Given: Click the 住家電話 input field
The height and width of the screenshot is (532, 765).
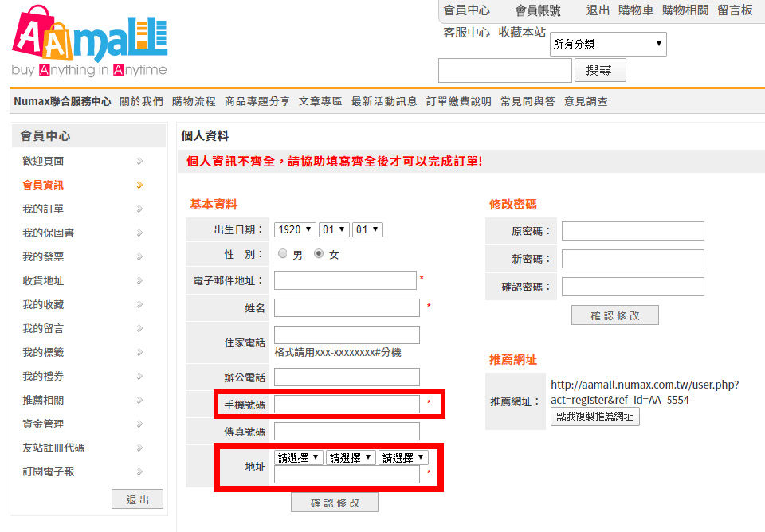Looking at the screenshot, I should pos(347,335).
